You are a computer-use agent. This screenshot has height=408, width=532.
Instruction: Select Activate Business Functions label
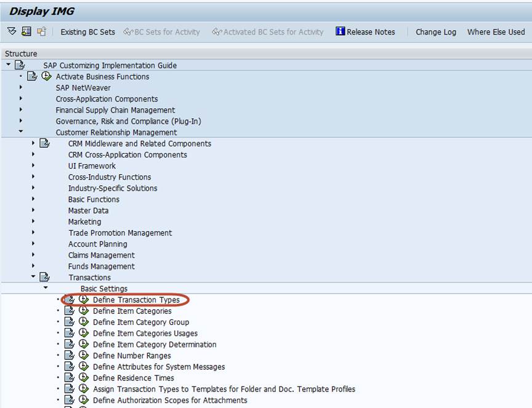click(102, 77)
